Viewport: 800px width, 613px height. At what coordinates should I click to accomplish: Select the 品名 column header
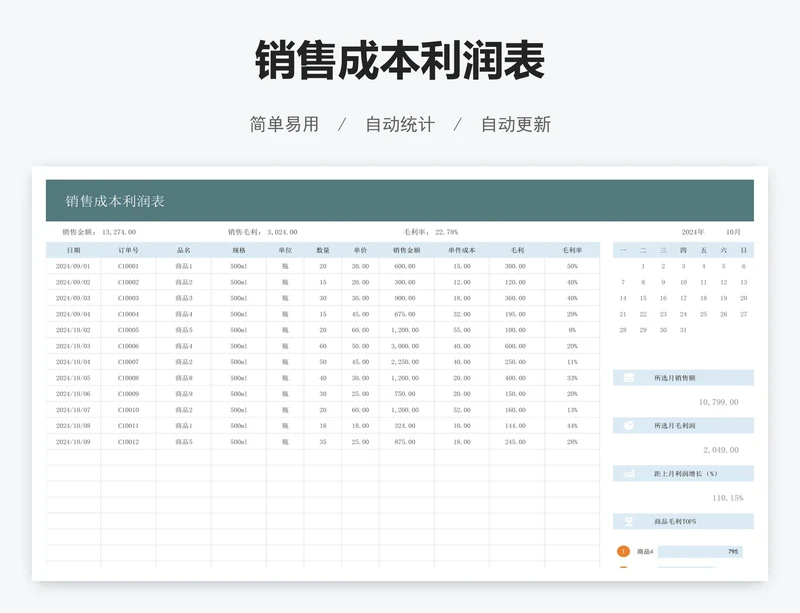pos(184,250)
